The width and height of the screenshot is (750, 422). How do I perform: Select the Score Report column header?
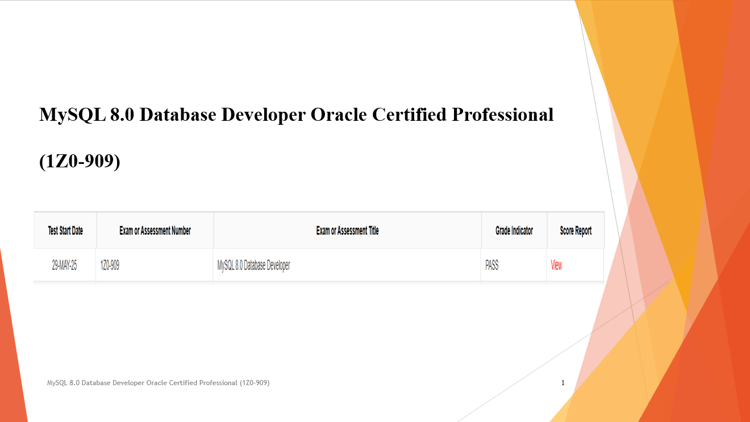(575, 231)
